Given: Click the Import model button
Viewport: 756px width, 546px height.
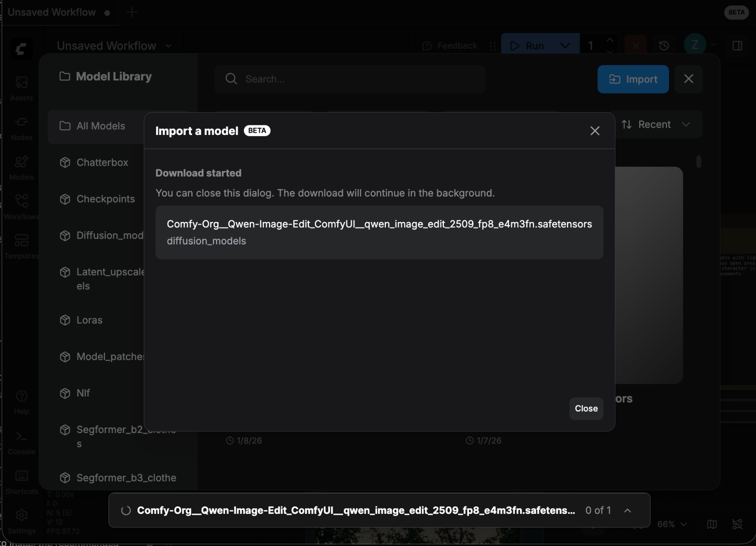Looking at the screenshot, I should 633,79.
